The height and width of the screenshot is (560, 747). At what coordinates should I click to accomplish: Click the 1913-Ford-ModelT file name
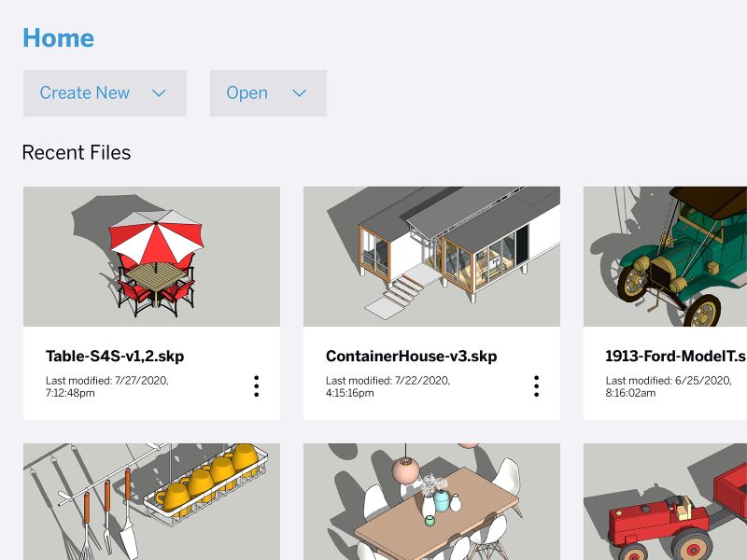coord(675,357)
